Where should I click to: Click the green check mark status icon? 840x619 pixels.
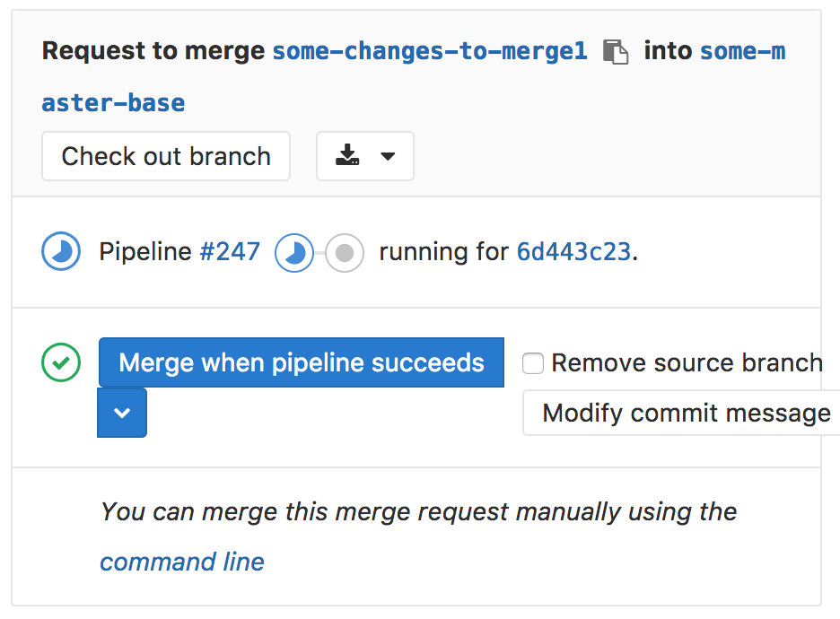pyautogui.click(x=62, y=362)
